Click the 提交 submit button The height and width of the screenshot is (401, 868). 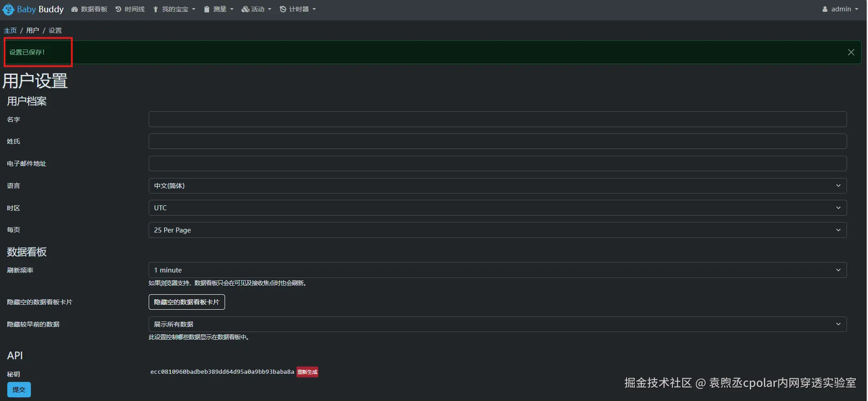click(x=19, y=390)
